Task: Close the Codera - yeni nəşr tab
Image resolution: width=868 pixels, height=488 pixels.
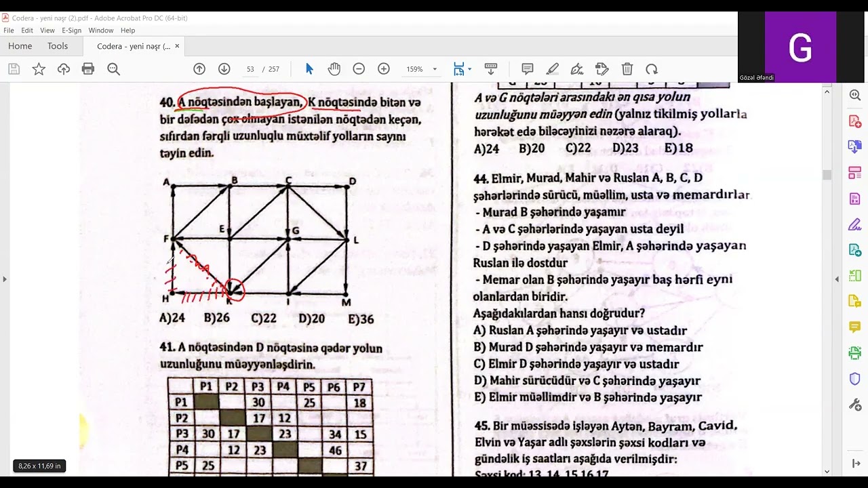Action: click(177, 46)
